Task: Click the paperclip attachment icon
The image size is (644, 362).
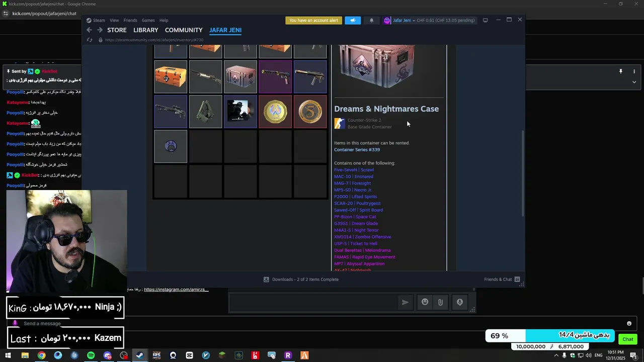Action: coord(440,302)
